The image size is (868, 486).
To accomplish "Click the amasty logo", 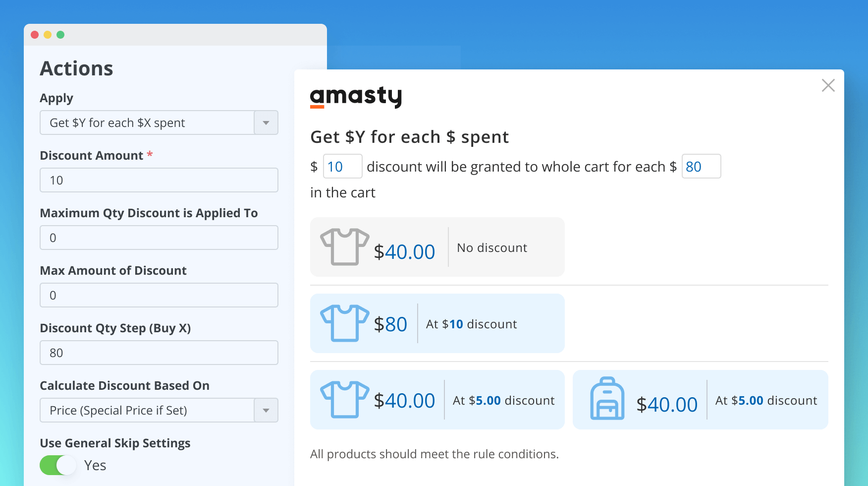I will tap(356, 96).
